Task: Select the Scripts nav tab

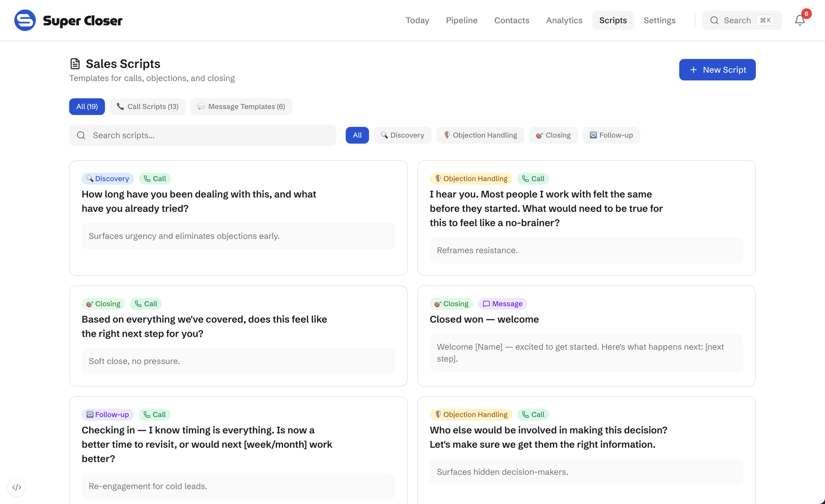Action: [613, 20]
